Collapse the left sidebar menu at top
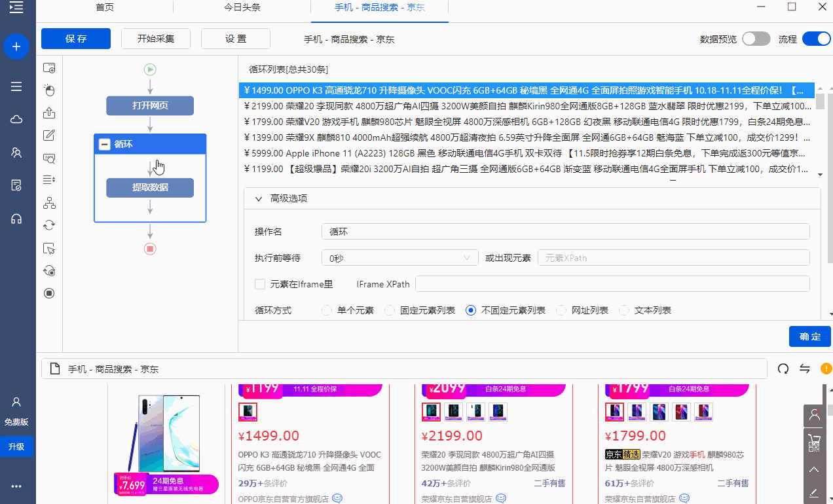833x504 pixels. pos(16,8)
